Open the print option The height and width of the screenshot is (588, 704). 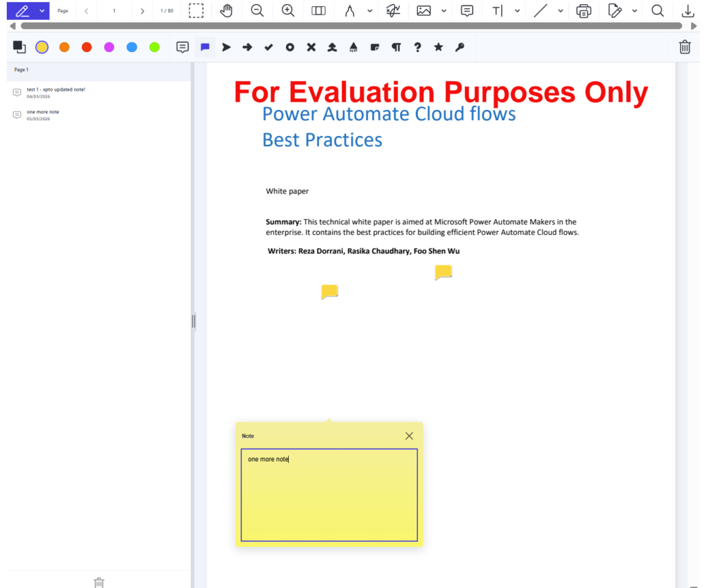pyautogui.click(x=584, y=11)
